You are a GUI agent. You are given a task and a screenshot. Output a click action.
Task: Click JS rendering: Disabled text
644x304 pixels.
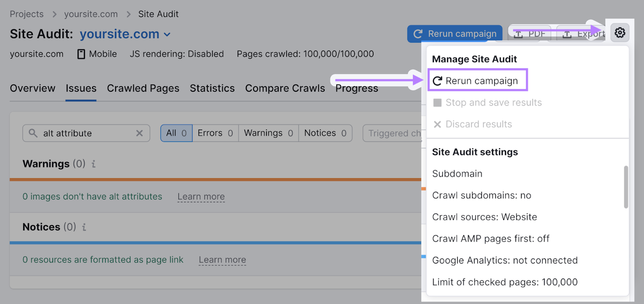click(x=177, y=54)
